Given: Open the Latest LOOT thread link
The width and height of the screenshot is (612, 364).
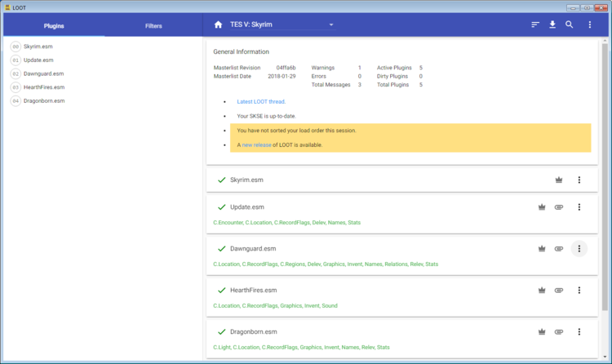Looking at the screenshot, I should pos(261,101).
